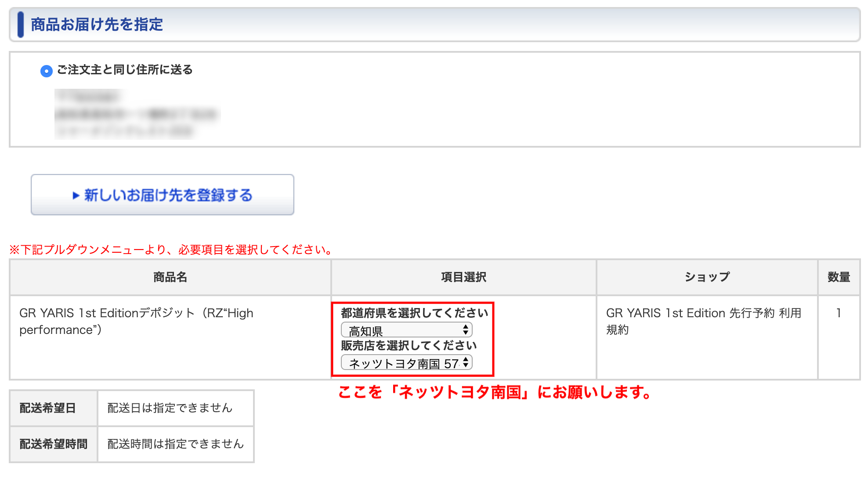Click the 商品名 column header
The width and height of the screenshot is (868, 486).
pos(170,277)
